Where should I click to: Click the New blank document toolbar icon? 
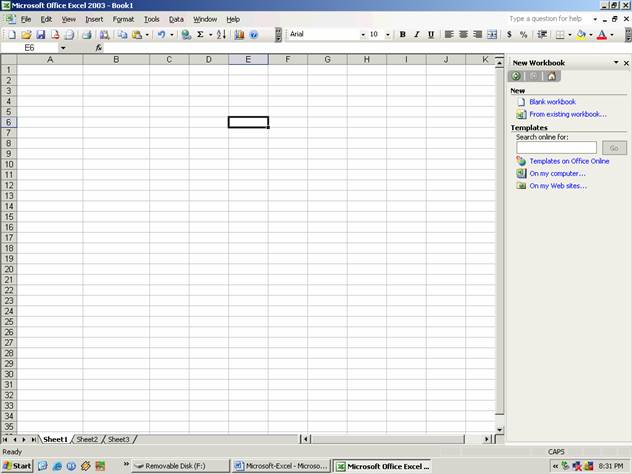pyautogui.click(x=12, y=35)
